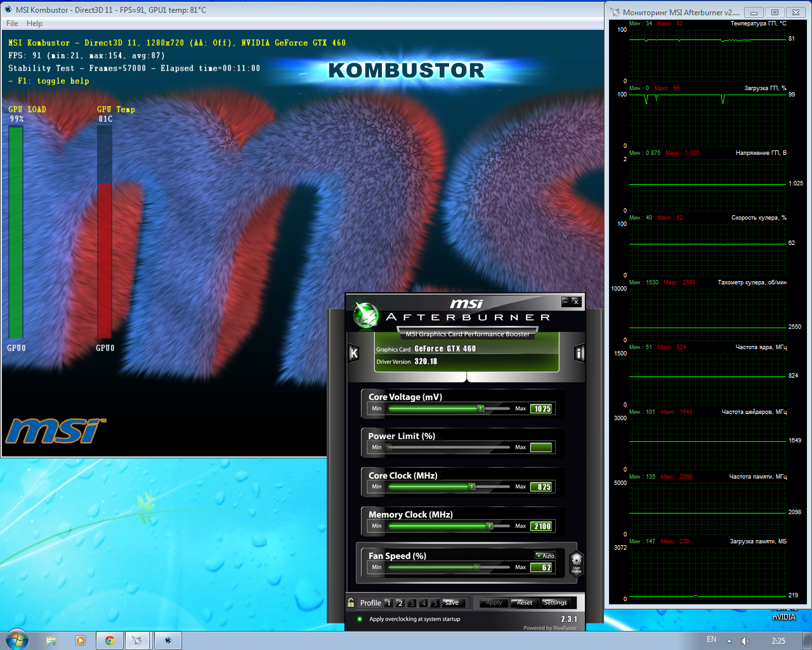This screenshot has width=812, height=650.
Task: Click the Power Limit slider handle
Action: pyautogui.click(x=389, y=448)
